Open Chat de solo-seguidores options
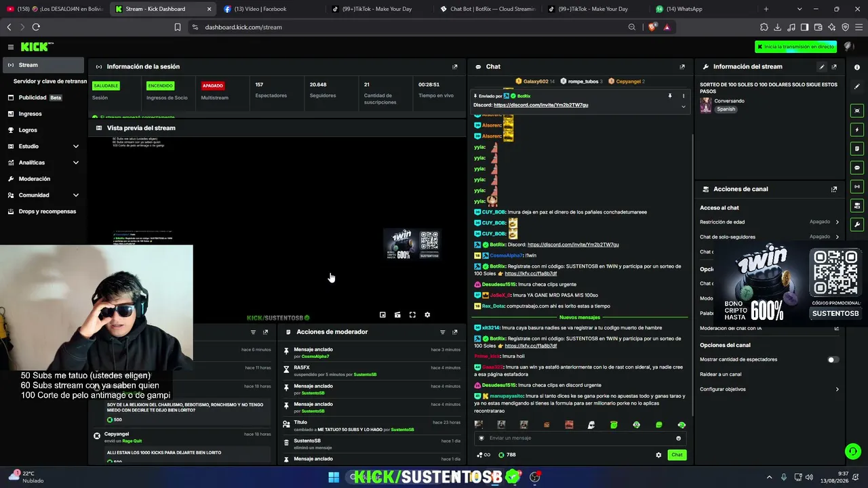 (x=769, y=237)
